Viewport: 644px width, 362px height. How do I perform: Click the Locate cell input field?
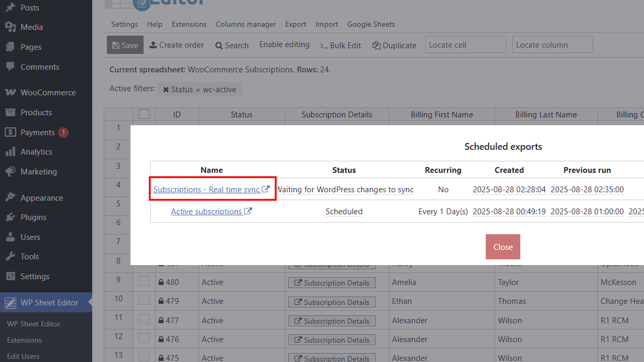click(x=466, y=45)
